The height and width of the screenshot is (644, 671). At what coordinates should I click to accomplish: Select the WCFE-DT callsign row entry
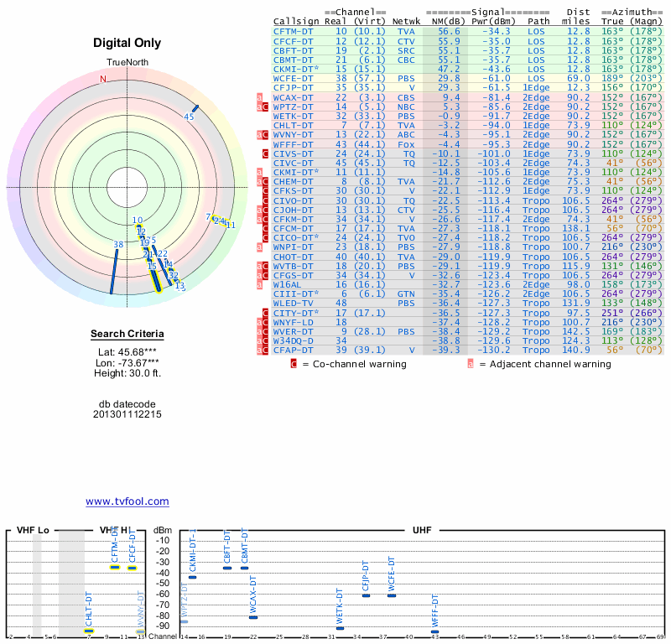(294, 78)
